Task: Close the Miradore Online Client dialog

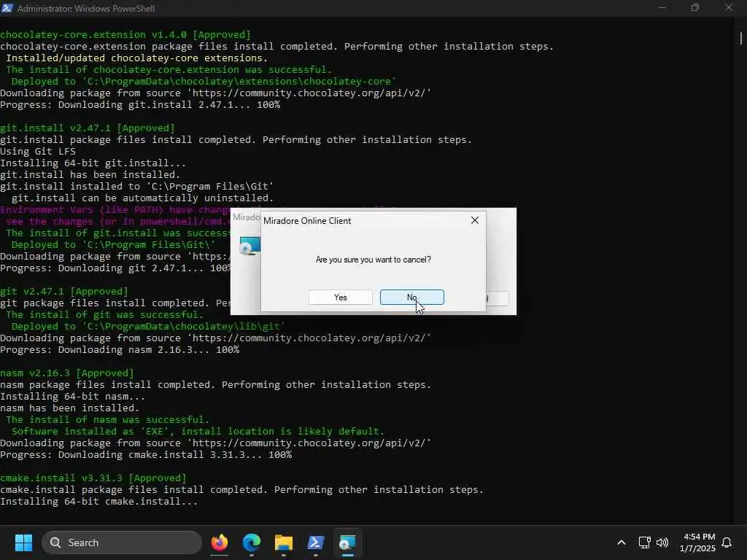Action: click(474, 220)
